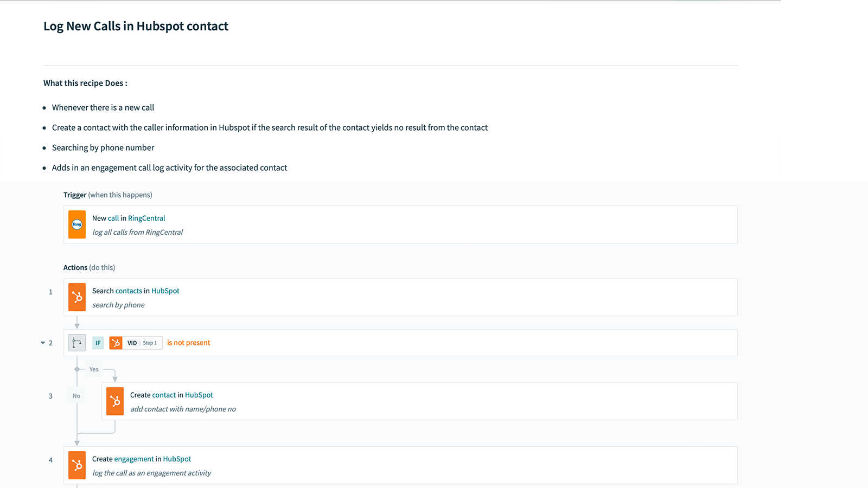Click 'What this recipe Does :' heading
868x488 pixels.
coord(85,83)
